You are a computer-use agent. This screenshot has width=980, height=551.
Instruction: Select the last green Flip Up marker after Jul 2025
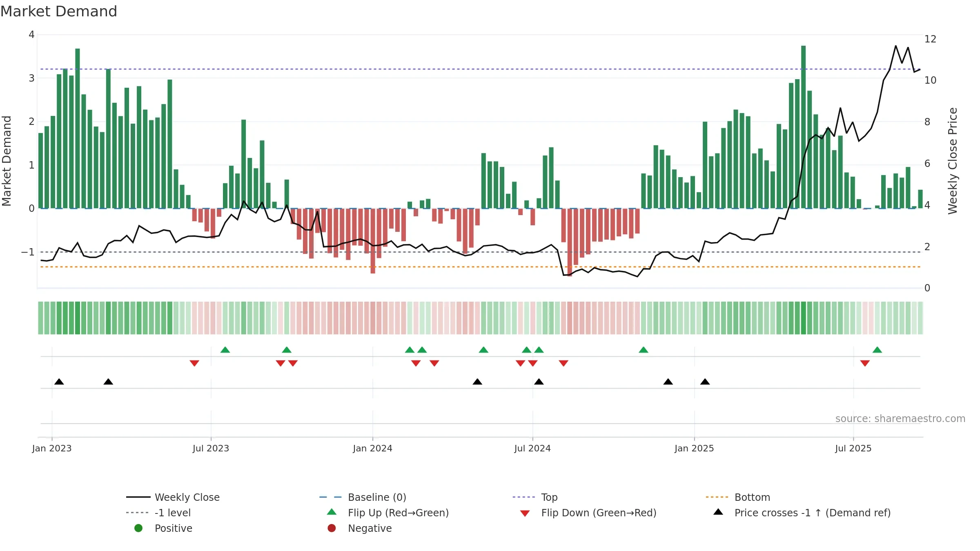pyautogui.click(x=877, y=350)
